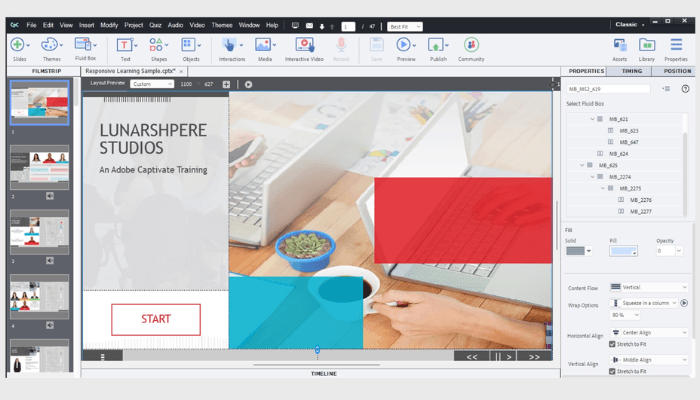Click the email envelope icon in menu bar
Image resolution: width=700 pixels, height=400 pixels.
[309, 26]
